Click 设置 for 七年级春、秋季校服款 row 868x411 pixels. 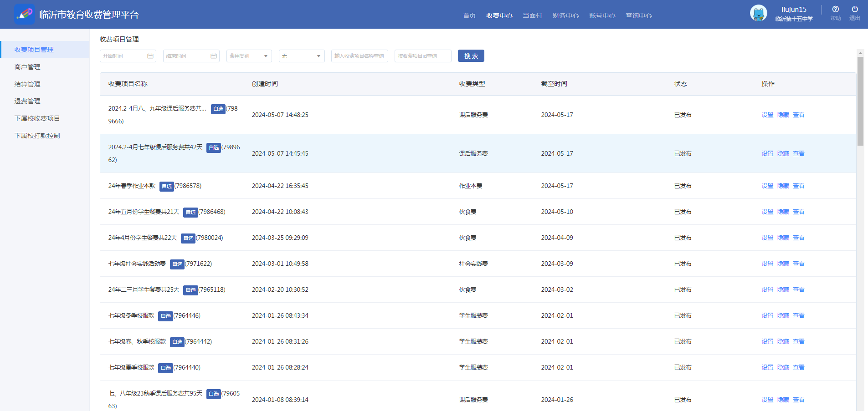coord(767,341)
